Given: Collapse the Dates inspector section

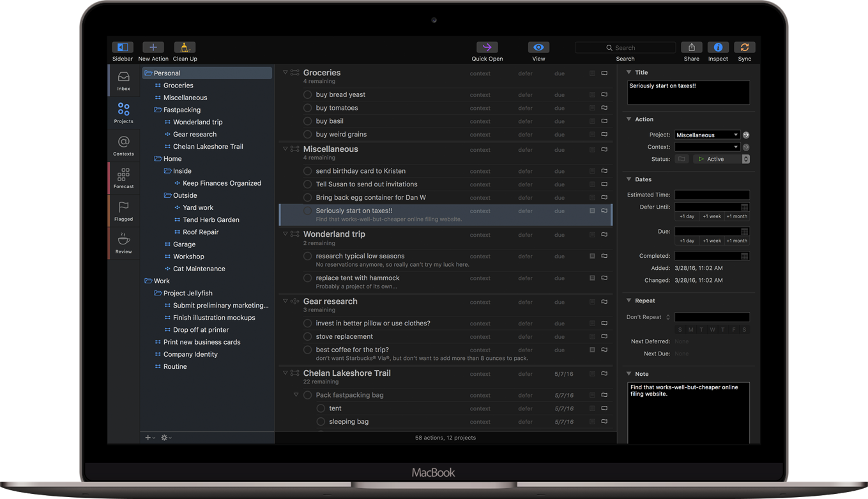Looking at the screenshot, I should [628, 179].
